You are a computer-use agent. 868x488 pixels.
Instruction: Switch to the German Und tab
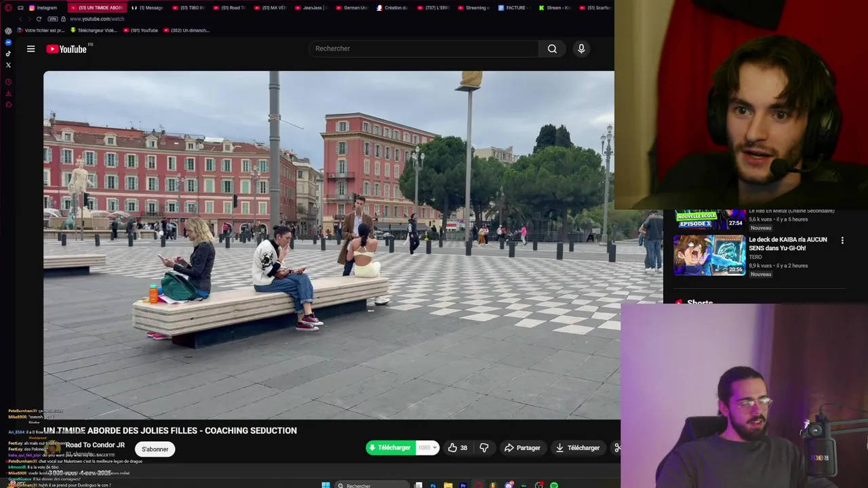(x=351, y=7)
